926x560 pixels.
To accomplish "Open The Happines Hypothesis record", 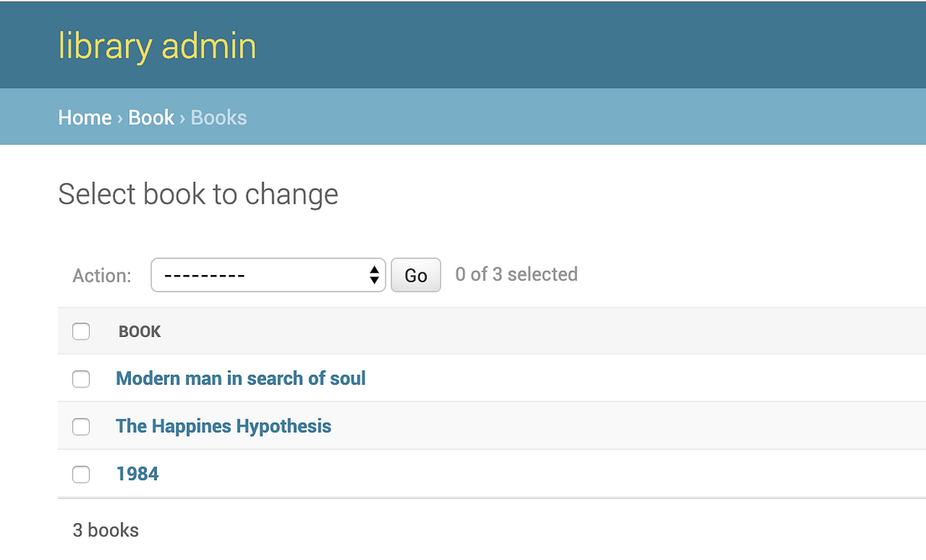I will [223, 426].
